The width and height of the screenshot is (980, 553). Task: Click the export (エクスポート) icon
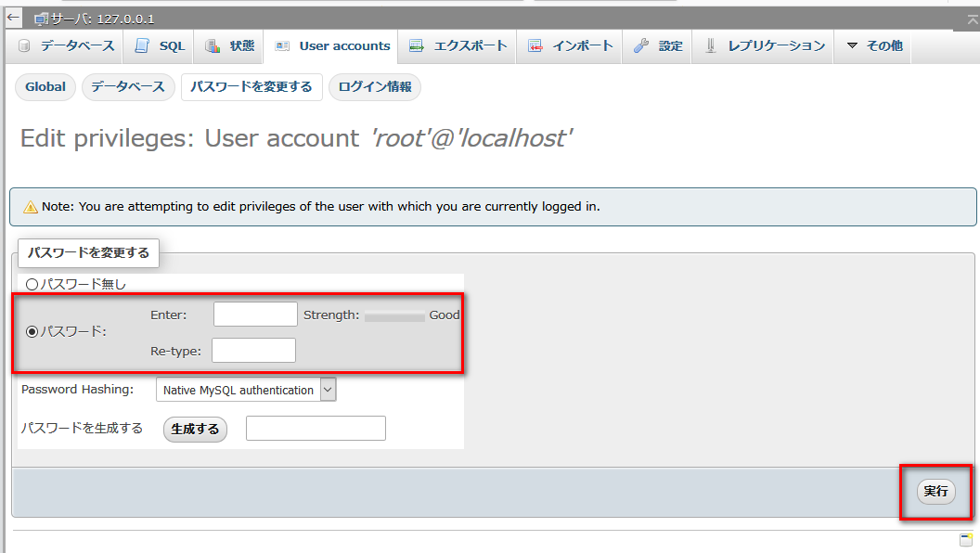[x=417, y=46]
